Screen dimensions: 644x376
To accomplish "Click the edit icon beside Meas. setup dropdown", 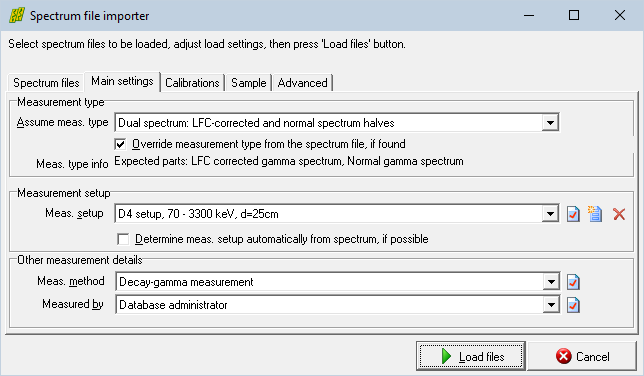I will click(573, 214).
